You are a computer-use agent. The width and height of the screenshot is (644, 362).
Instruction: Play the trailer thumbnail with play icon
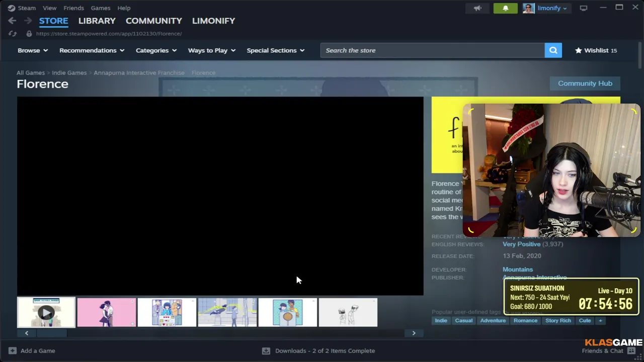pyautogui.click(x=46, y=312)
